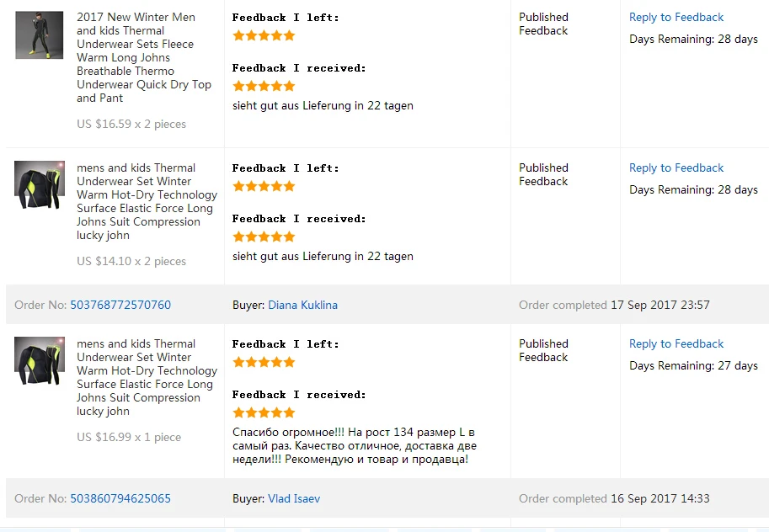Click received stars above the Russian review
This screenshot has width=769, height=532.
click(x=264, y=412)
